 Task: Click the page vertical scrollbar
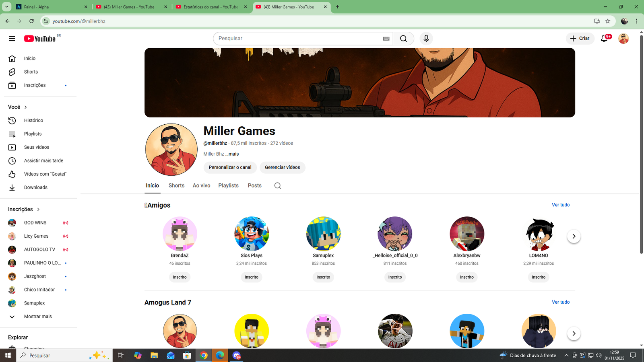click(x=641, y=144)
